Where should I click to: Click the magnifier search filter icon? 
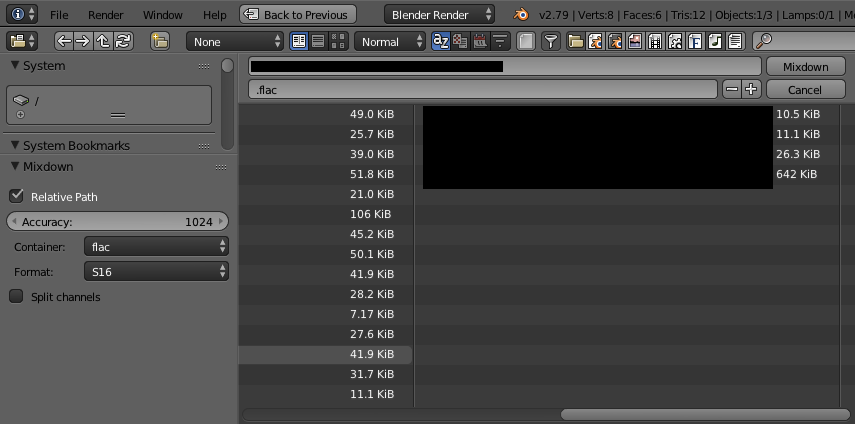[x=764, y=41]
